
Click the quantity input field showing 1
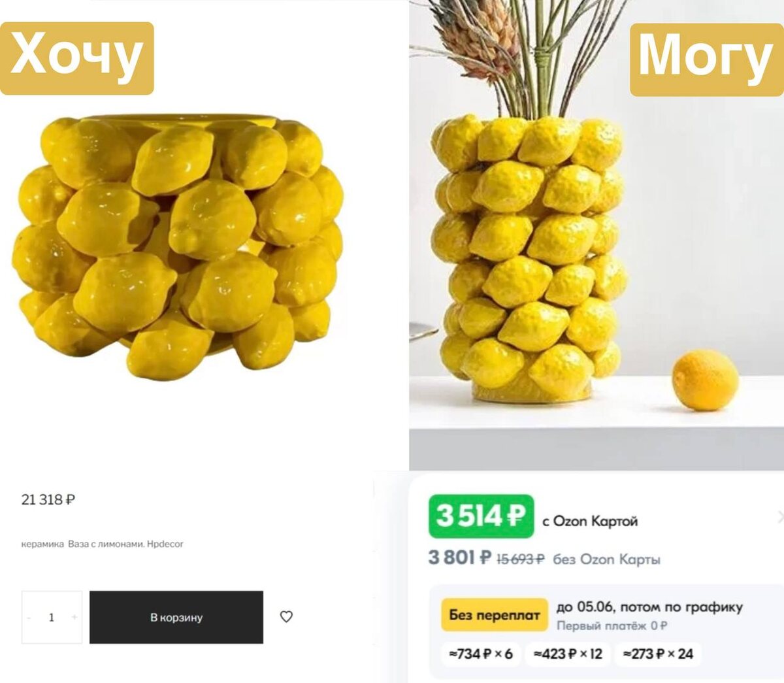tap(52, 618)
